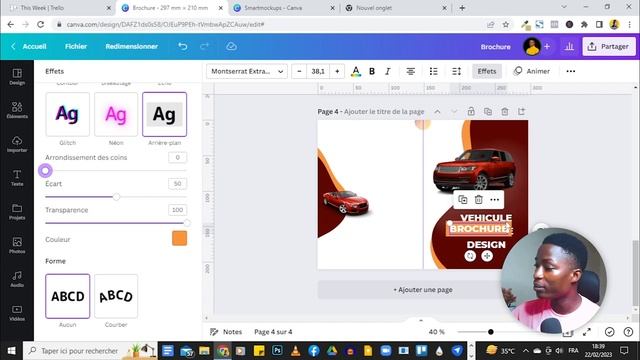Click the orange Couleur swatch
Screen dimensions: 640x360
pos(180,238)
